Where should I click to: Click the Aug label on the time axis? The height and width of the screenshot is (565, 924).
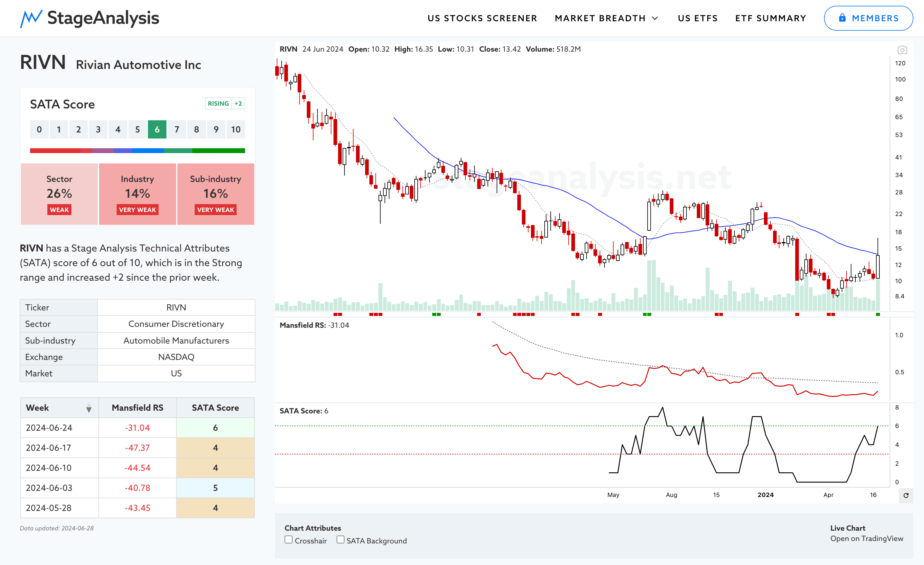671,495
